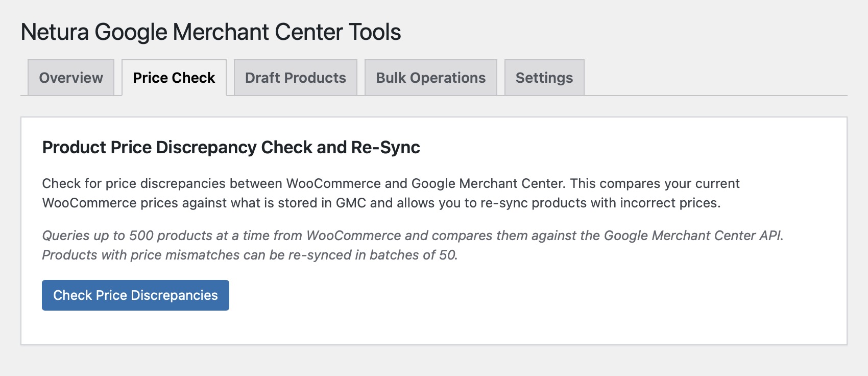
Task: Click the active Price Check tab label
Action: click(174, 78)
